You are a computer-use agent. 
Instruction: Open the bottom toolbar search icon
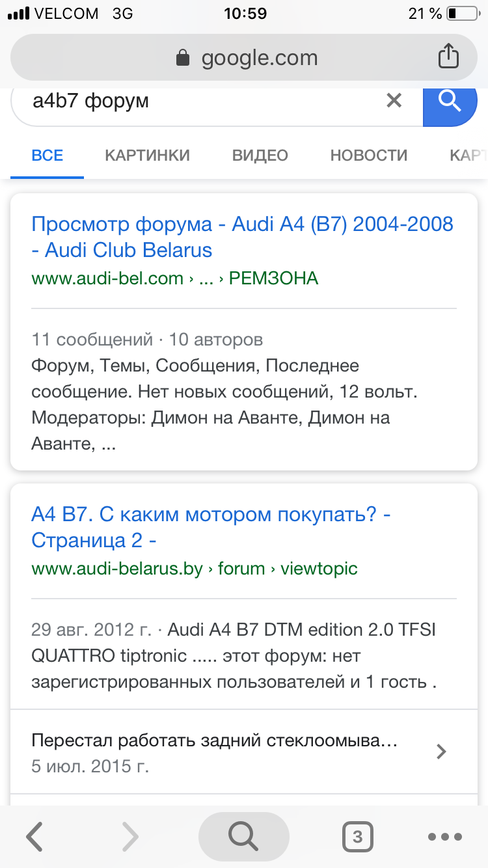243,837
